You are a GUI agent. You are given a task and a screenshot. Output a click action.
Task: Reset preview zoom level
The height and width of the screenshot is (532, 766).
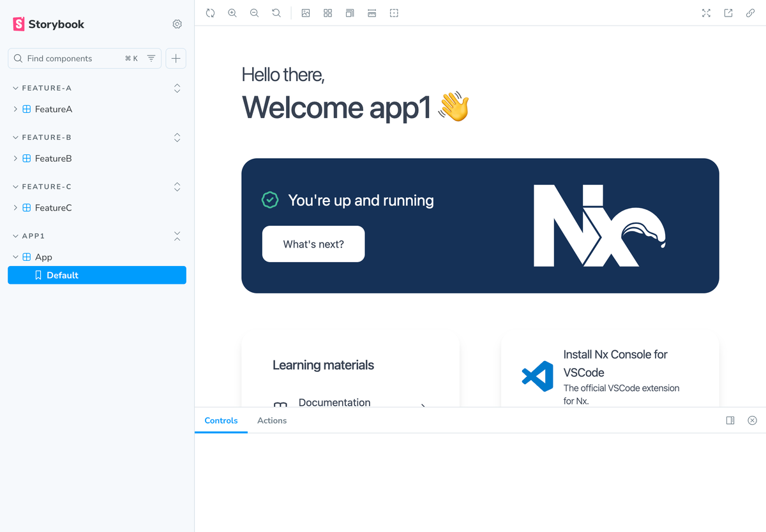click(x=276, y=13)
